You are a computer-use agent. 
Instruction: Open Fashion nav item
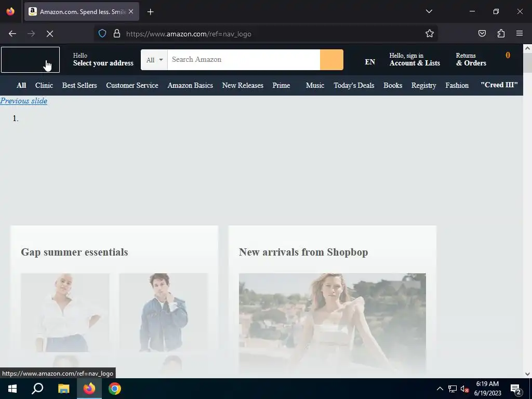click(x=457, y=85)
